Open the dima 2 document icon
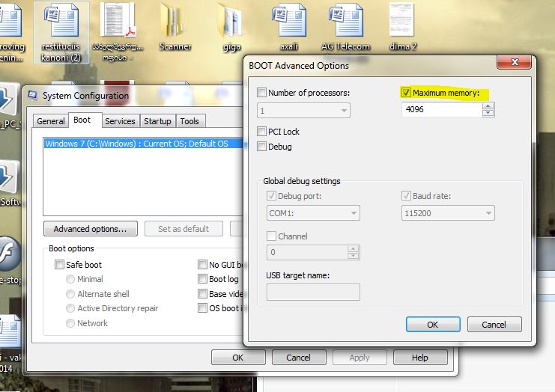The image size is (555, 392). tap(402, 28)
